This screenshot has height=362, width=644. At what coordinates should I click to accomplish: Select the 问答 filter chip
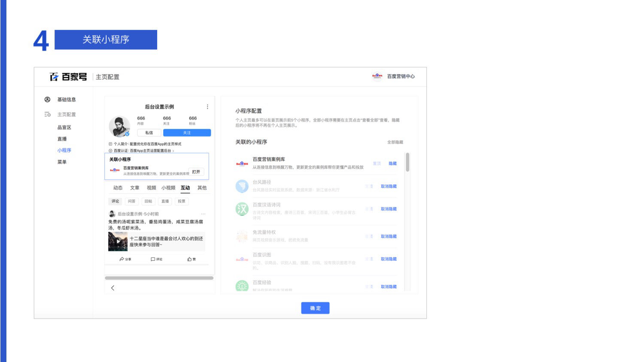coord(132,201)
